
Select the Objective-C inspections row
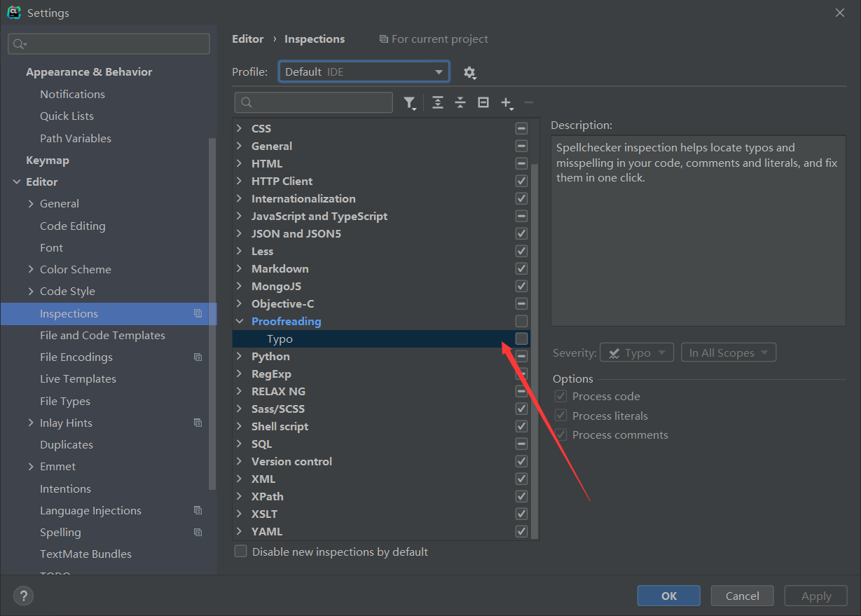pyautogui.click(x=382, y=303)
